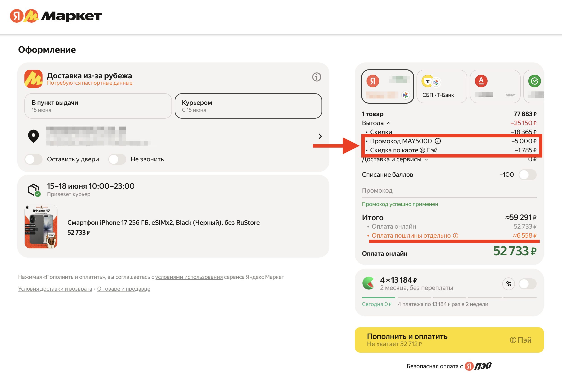
Task: Click the Split watermelon logo icon
Action: pos(368,284)
